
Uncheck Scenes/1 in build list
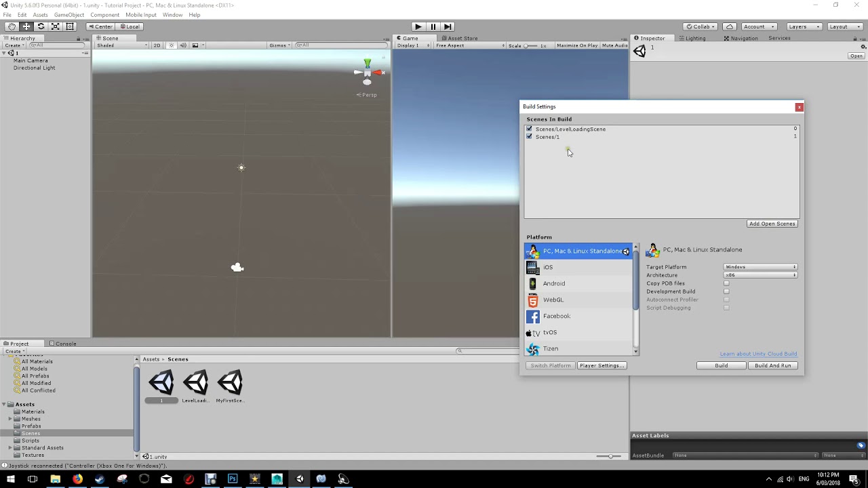tap(530, 136)
